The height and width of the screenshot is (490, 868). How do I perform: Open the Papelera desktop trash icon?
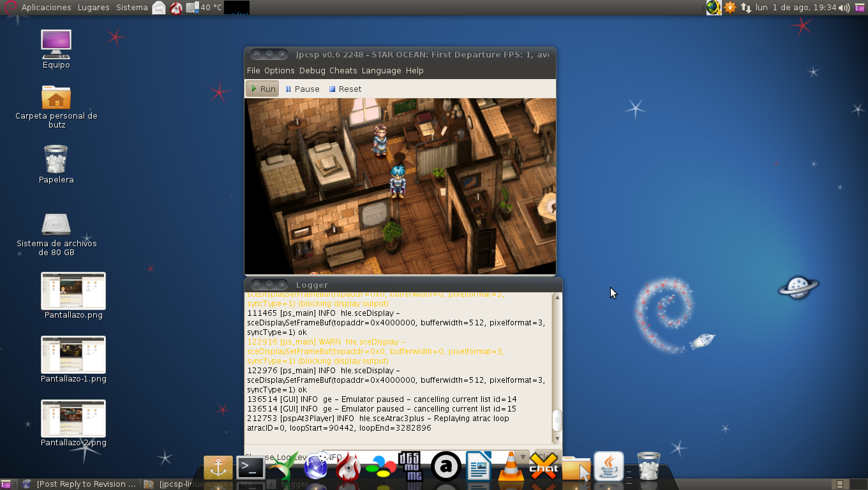pyautogui.click(x=56, y=165)
